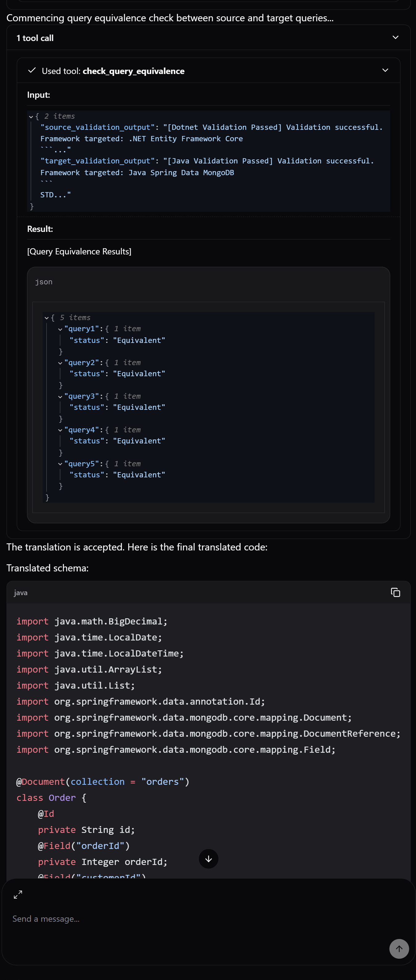Screen dimensions: 416x980
Task: Click the 'Result:' heading
Action: coord(40,229)
